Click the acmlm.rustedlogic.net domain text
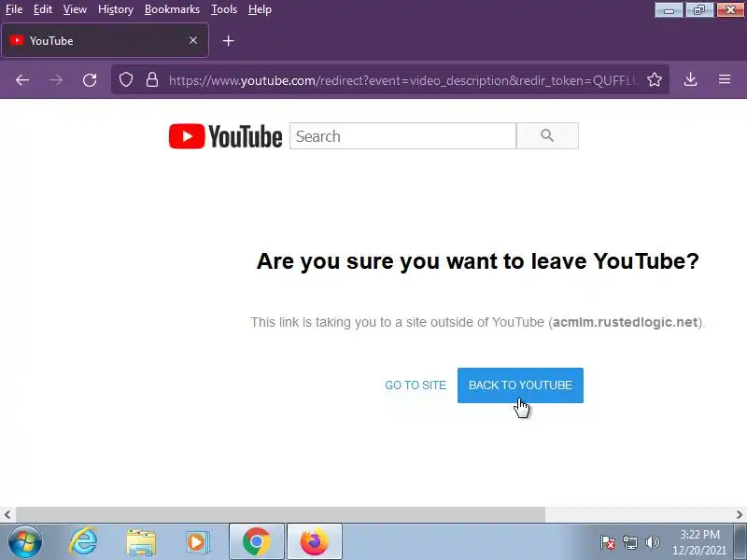The height and width of the screenshot is (560, 747). 625,322
